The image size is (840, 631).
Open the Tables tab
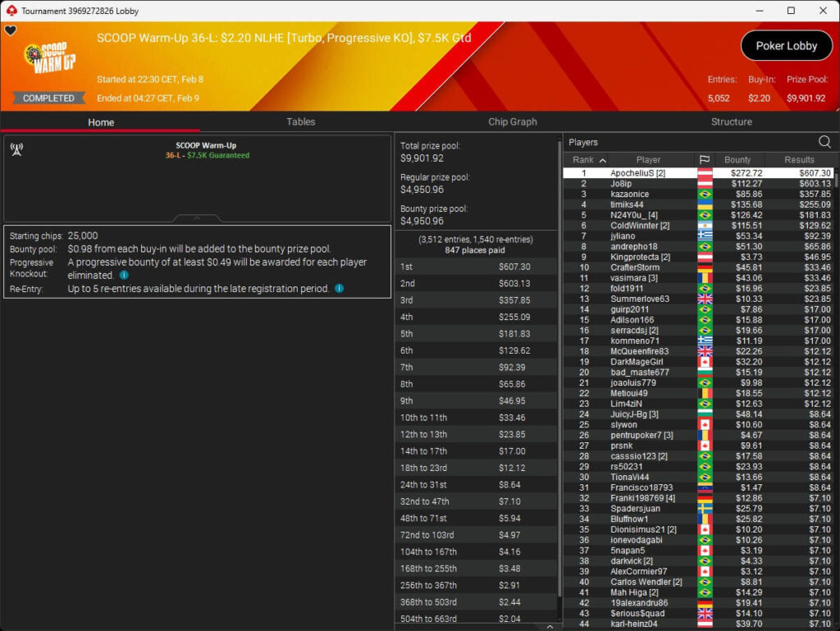[300, 121]
